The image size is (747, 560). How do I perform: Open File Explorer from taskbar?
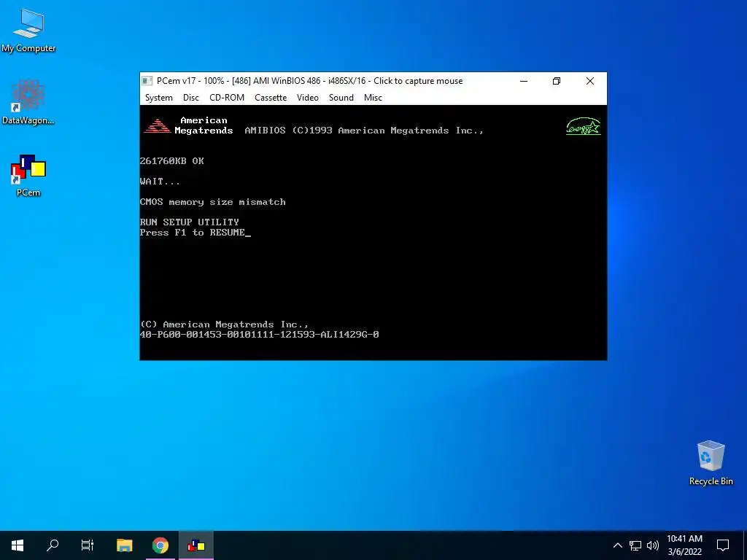click(124, 545)
